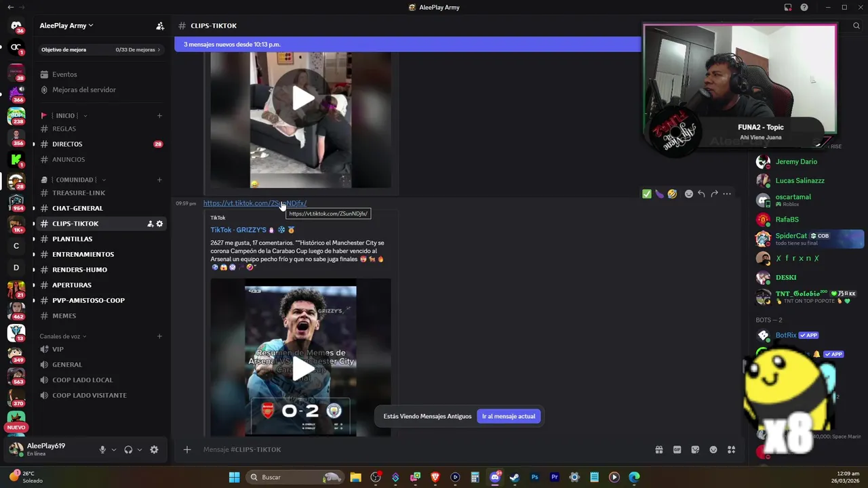Image resolution: width=868 pixels, height=488 pixels.
Task: Open the apps launcher icon in message bar
Action: pyautogui.click(x=731, y=449)
